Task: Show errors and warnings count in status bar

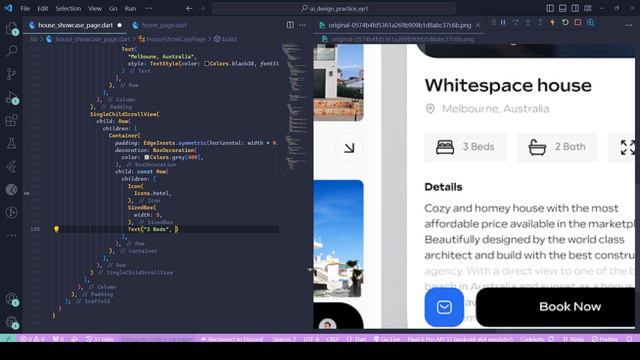Action: 33,339
